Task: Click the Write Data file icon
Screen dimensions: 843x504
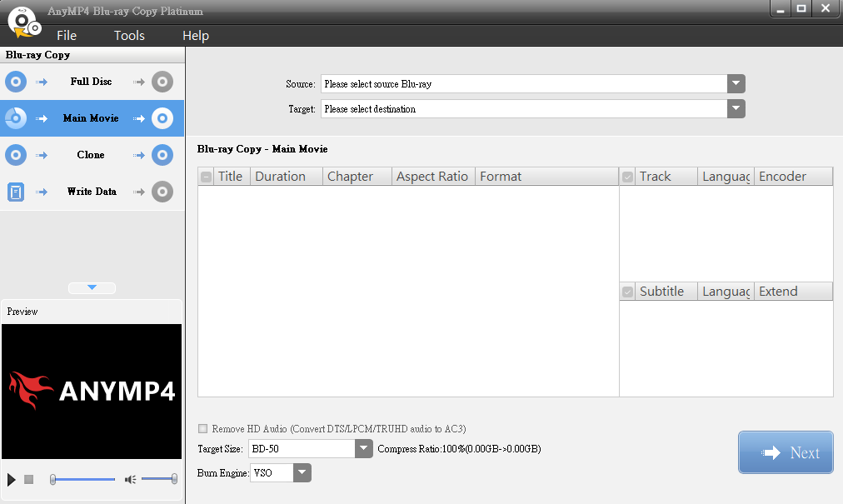Action: [x=16, y=192]
